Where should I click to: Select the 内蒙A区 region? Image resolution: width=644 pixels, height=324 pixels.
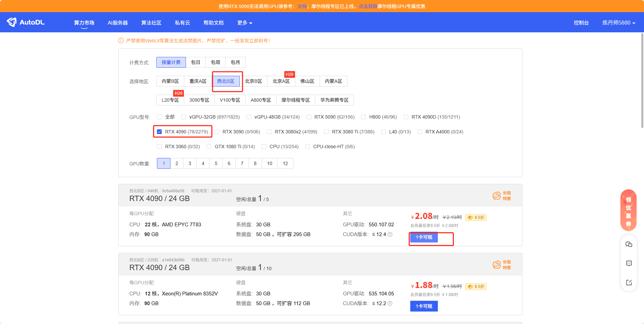point(333,81)
